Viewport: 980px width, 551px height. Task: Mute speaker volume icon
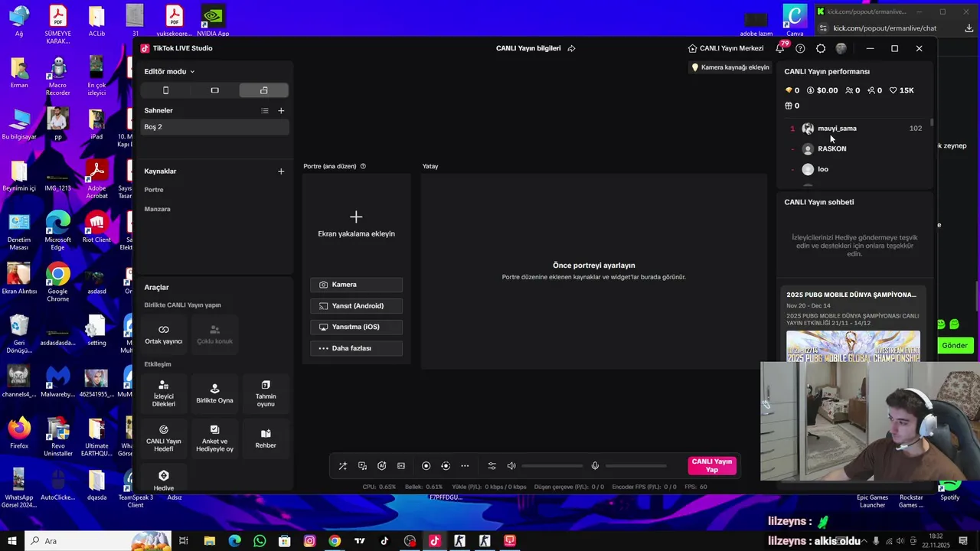coord(511,466)
